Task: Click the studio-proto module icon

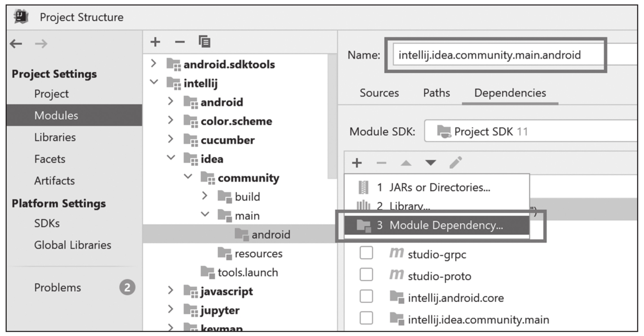Action: tap(396, 275)
